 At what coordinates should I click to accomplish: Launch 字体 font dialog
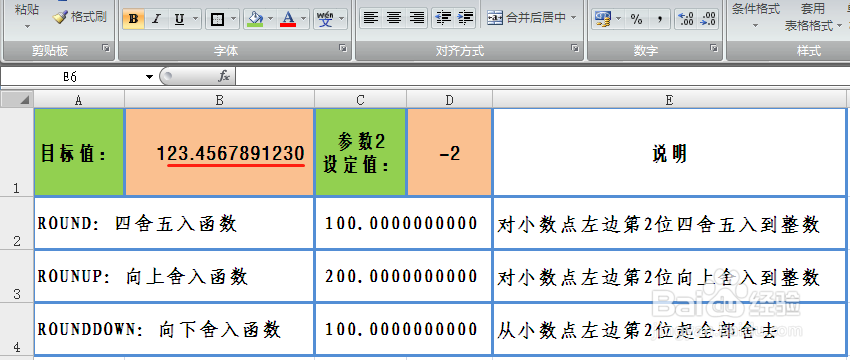click(343, 49)
